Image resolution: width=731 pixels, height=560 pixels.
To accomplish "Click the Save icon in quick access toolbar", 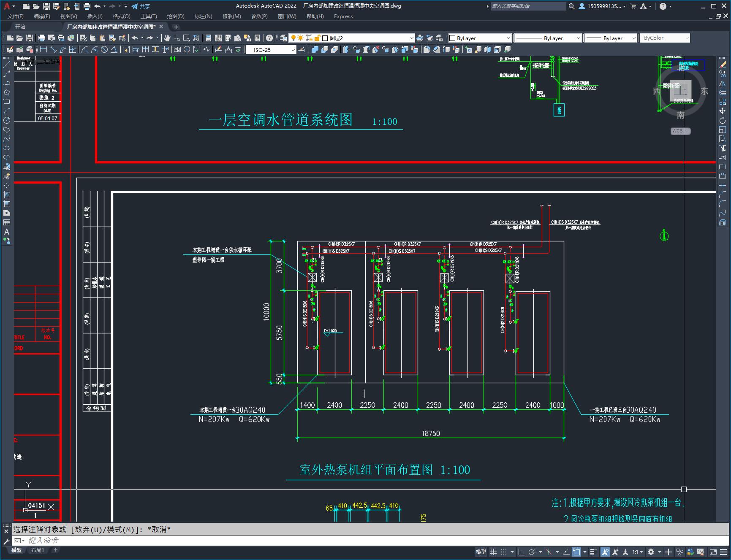I will tap(46, 6).
